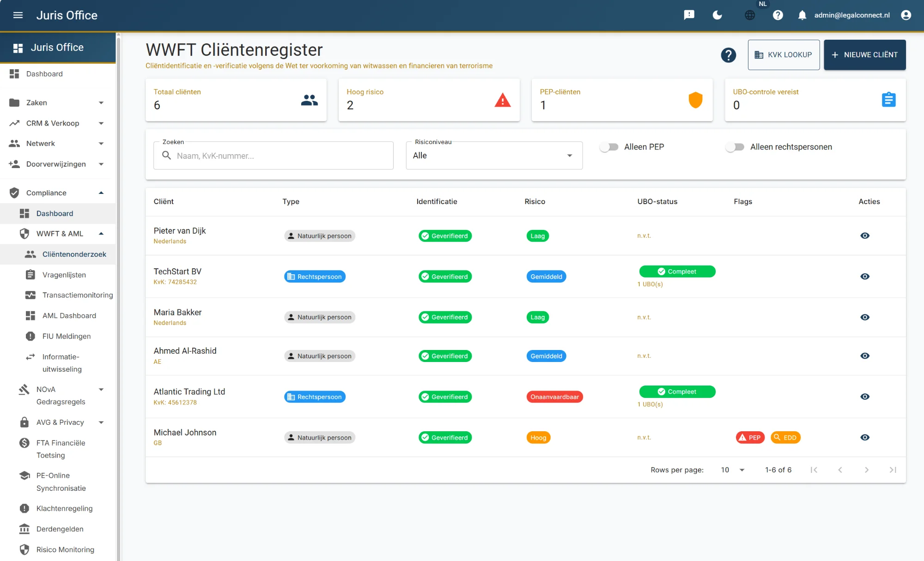
Task: Enable the Alleen rechtspersonen switch
Action: coord(735,147)
